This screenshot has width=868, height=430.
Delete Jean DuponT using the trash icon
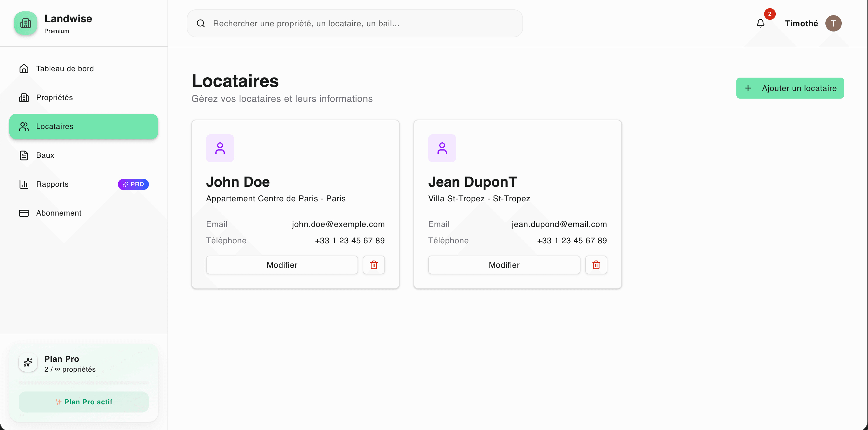tap(596, 265)
